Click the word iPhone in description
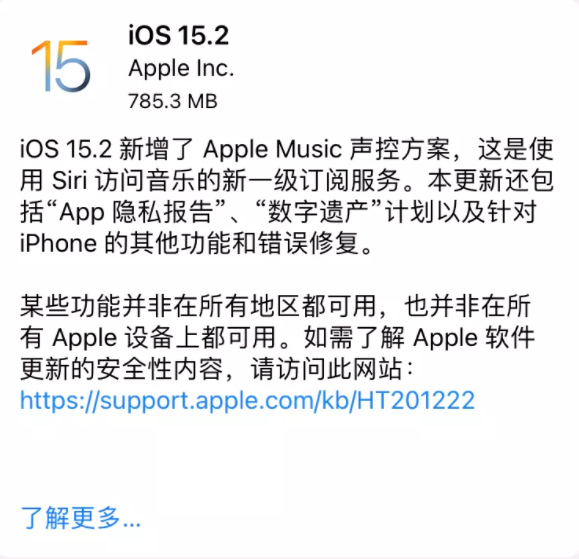579x559 pixels. (58, 244)
